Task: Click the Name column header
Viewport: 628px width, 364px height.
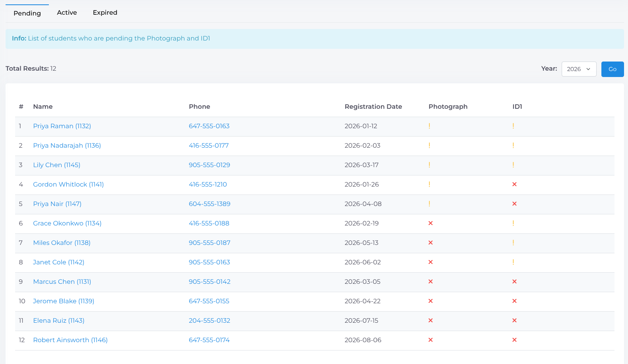Action: [x=43, y=106]
